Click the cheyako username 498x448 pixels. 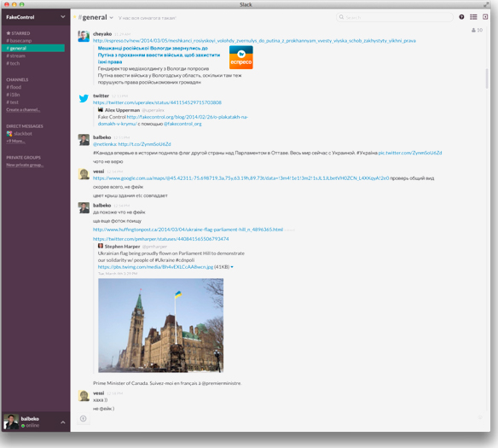pos(102,34)
